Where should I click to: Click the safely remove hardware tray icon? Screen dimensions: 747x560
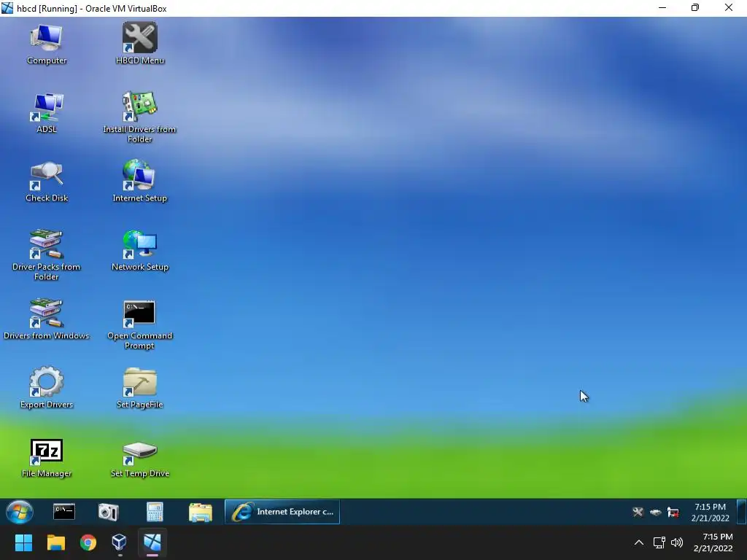pos(656,513)
